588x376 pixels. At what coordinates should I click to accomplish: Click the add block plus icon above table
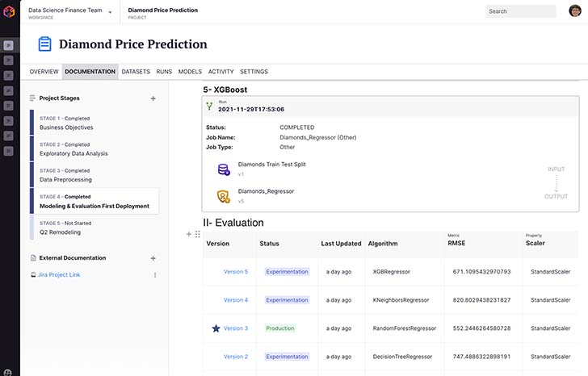(x=189, y=234)
